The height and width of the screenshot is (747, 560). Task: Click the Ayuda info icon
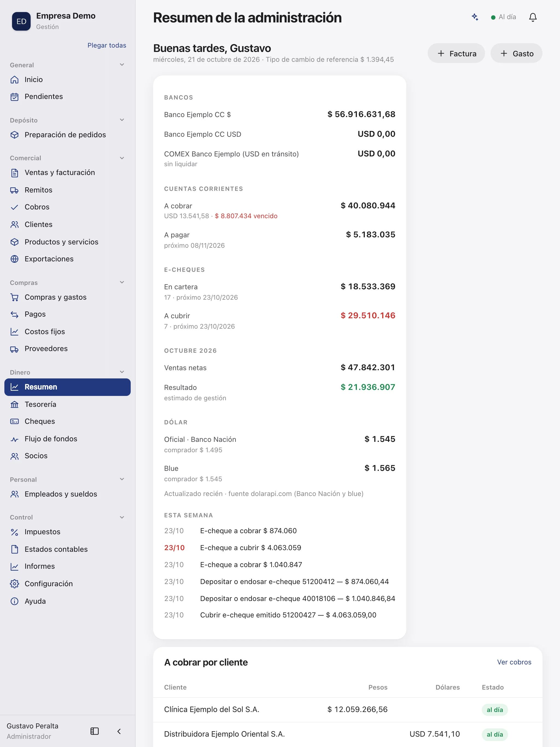14,601
